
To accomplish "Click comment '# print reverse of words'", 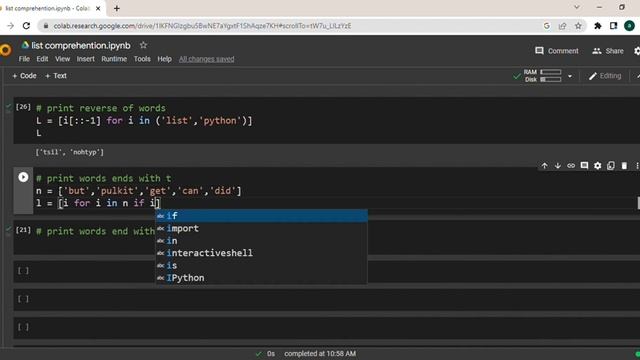I will point(101,108).
